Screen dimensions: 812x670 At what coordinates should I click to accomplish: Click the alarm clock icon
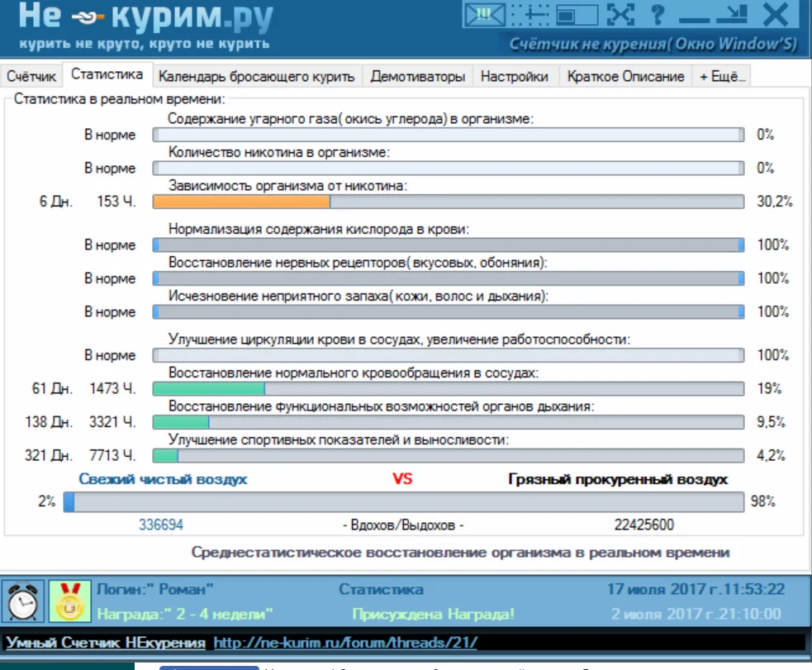point(21,601)
